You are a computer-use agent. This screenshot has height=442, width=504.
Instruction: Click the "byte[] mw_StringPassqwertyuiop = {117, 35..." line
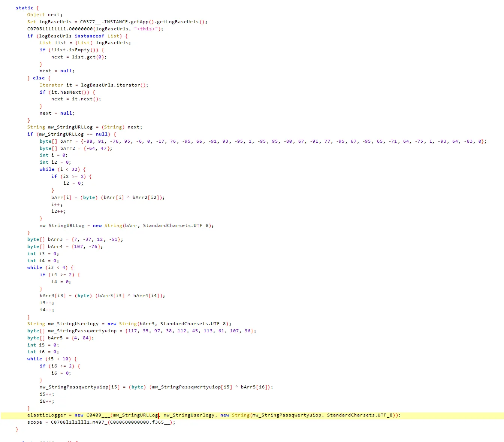tap(142, 331)
